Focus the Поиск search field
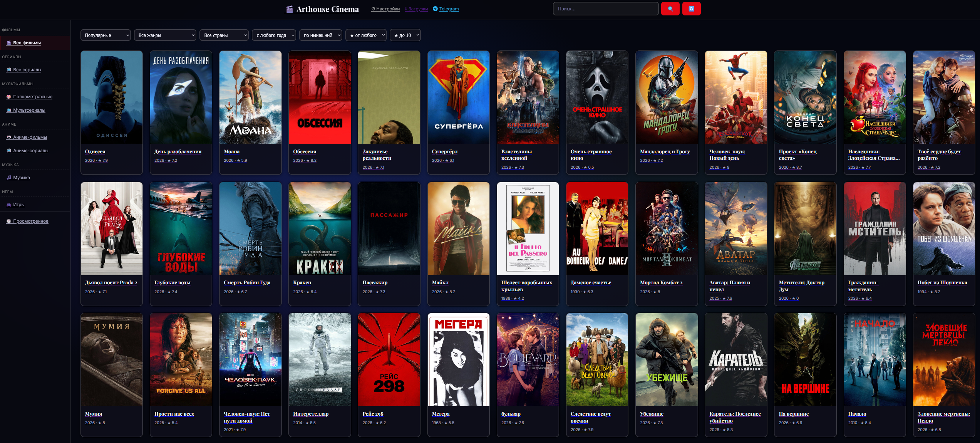 [606, 9]
